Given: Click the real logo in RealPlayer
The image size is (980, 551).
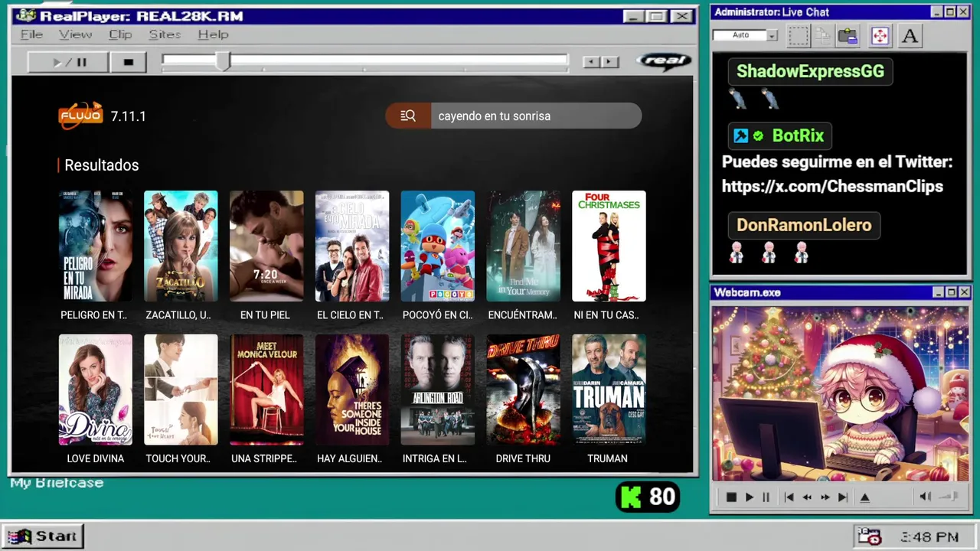Looking at the screenshot, I should tap(663, 61).
